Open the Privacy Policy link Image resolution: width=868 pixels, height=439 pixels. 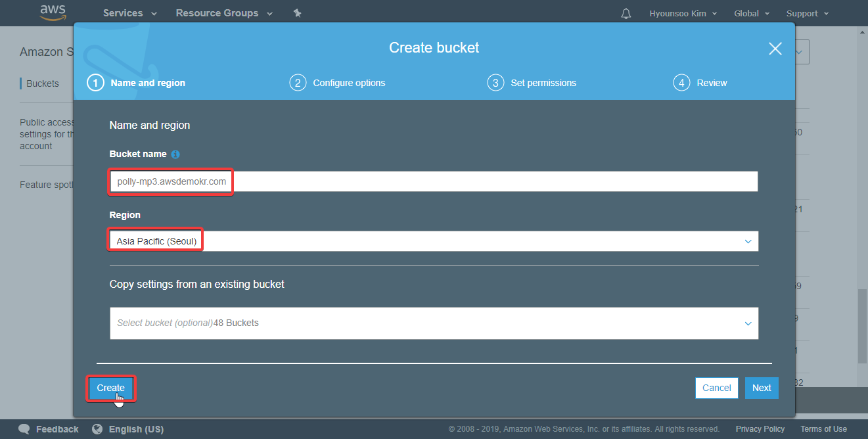[x=760, y=429]
